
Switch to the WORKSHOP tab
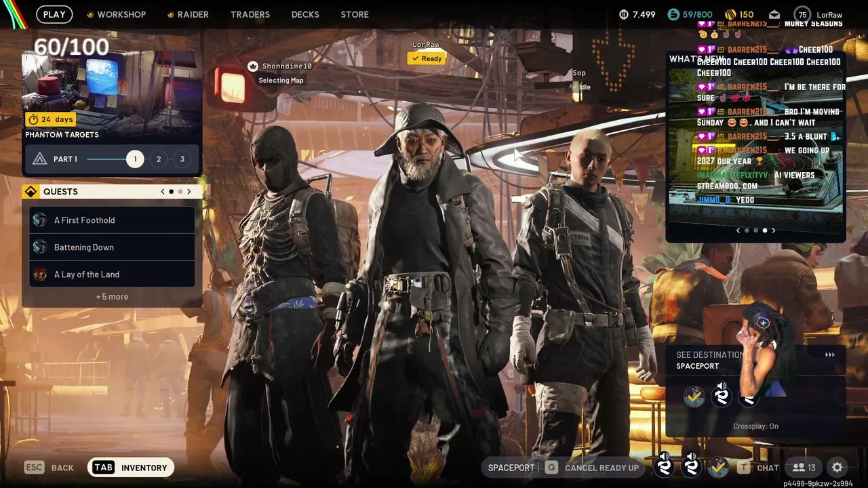(121, 14)
